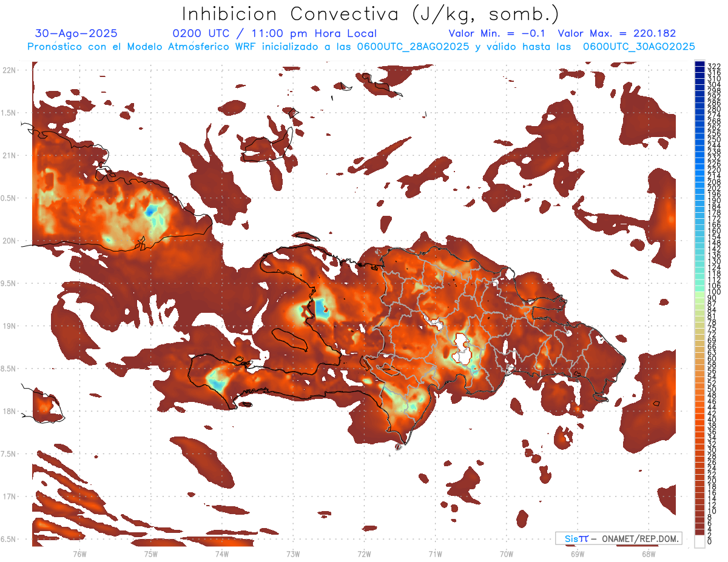Image resolution: width=728 pixels, height=562 pixels.
Task: Select the date '30-Ago-2025'
Action: 76,33
